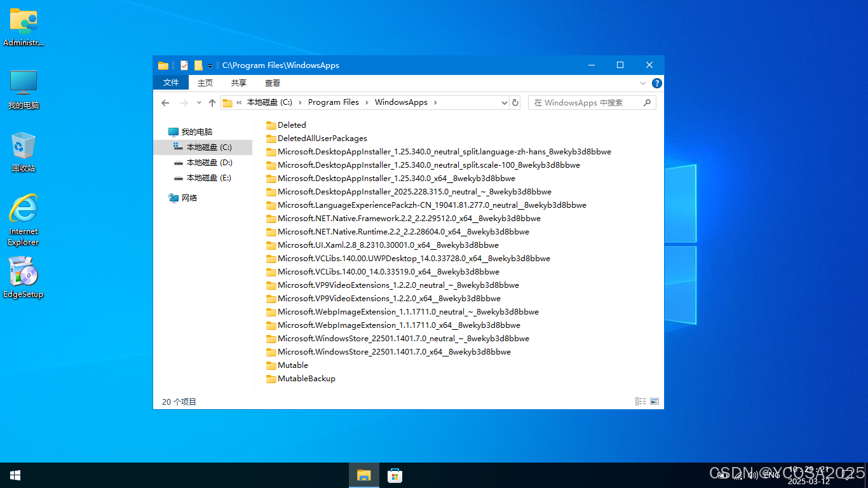Image resolution: width=868 pixels, height=488 pixels.
Task: Click the search magnifier icon
Action: point(648,102)
